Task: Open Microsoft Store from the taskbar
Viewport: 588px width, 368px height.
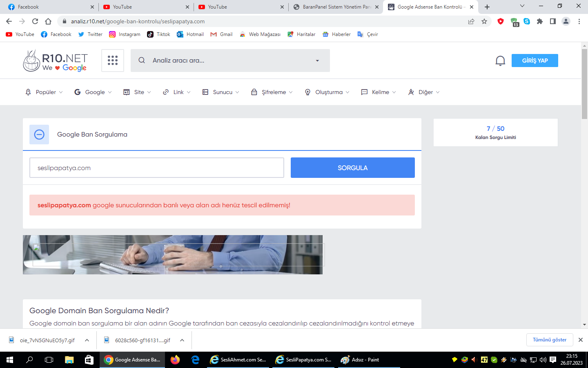Action: pyautogui.click(x=89, y=360)
